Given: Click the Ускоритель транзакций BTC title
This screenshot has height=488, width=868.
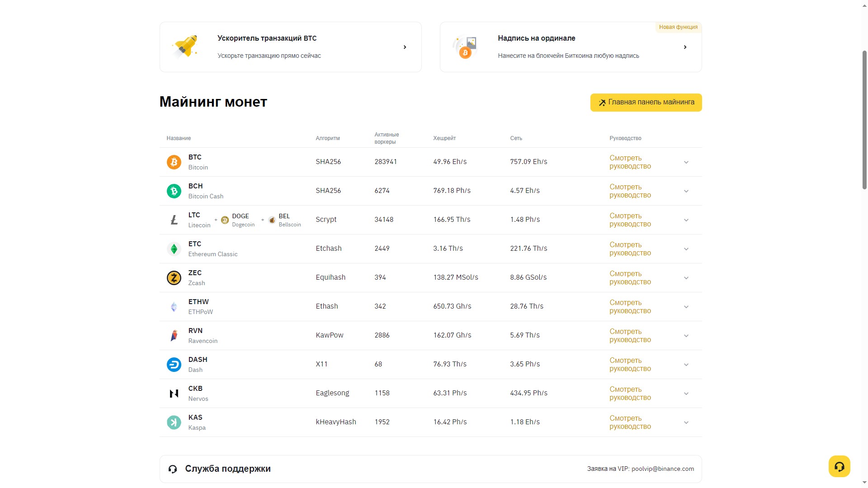Looking at the screenshot, I should [x=267, y=38].
